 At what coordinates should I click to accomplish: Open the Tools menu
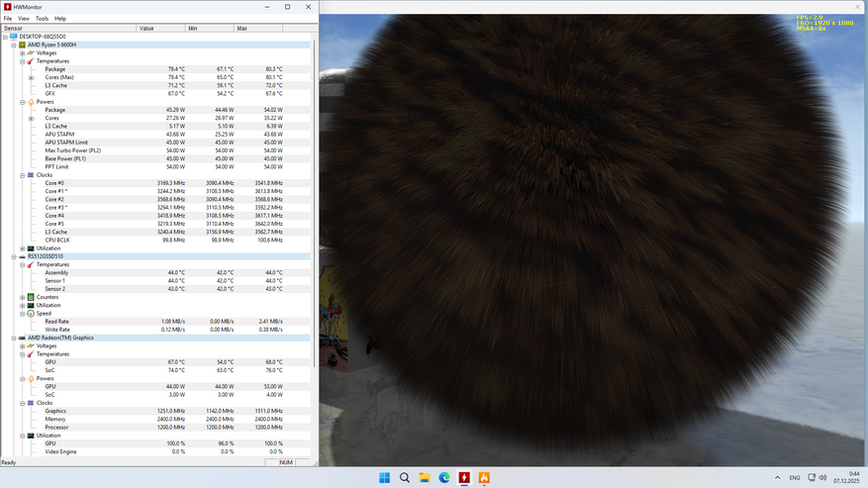click(x=43, y=18)
